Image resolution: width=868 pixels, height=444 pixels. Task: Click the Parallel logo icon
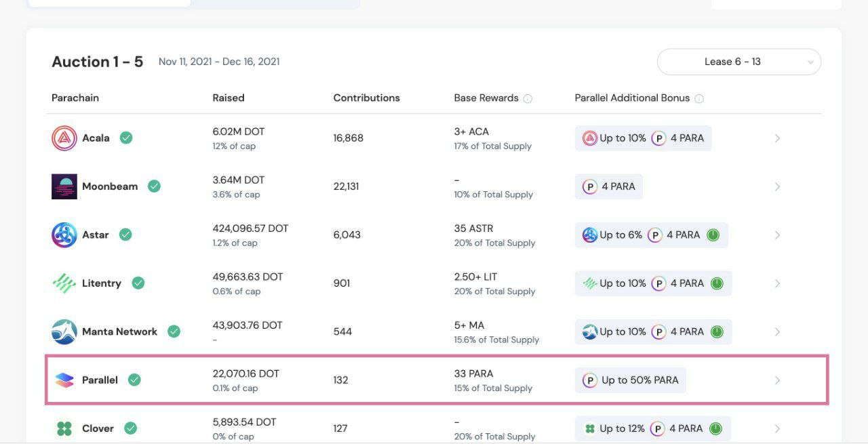click(x=64, y=380)
